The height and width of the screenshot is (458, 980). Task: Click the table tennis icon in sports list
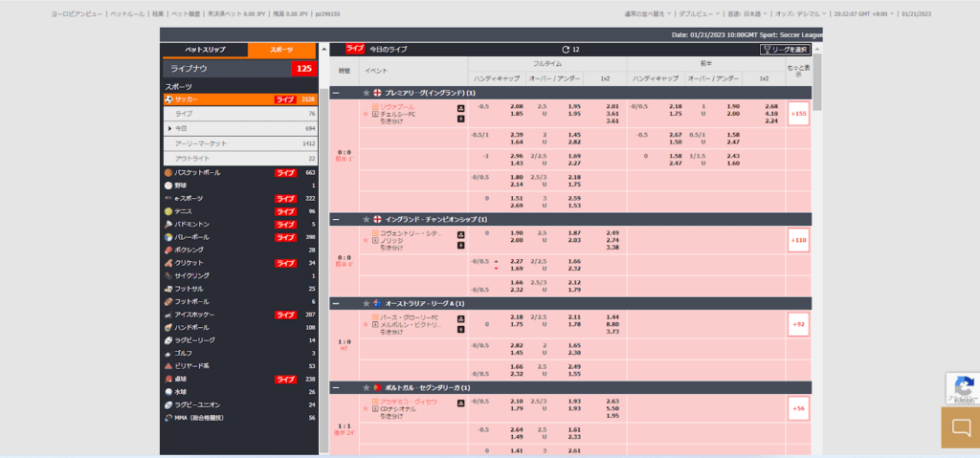(168, 380)
